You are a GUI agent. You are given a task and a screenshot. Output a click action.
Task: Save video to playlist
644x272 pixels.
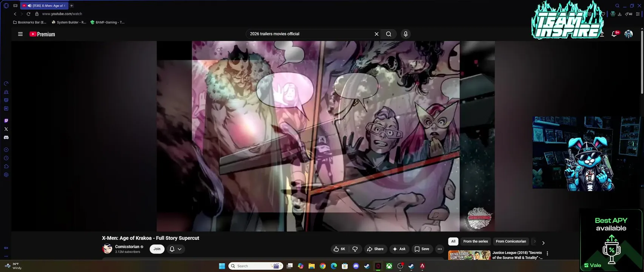click(422, 249)
